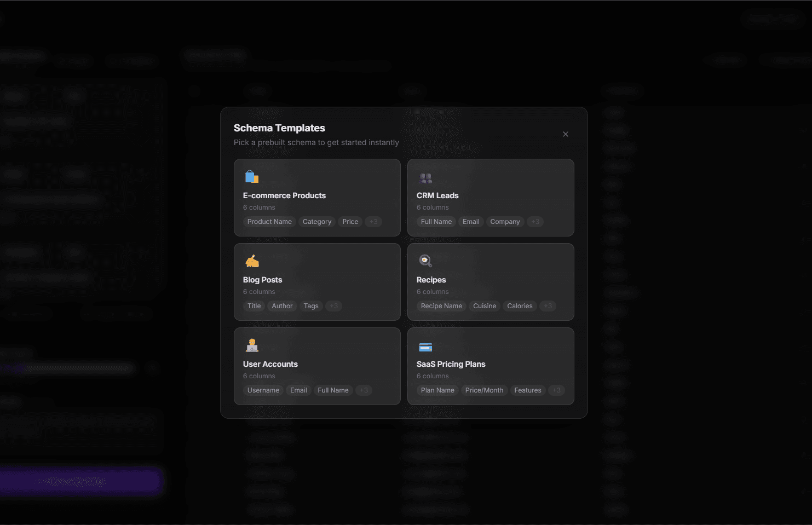Click the Author chip under Blog Posts
812x525 pixels.
(x=282, y=306)
